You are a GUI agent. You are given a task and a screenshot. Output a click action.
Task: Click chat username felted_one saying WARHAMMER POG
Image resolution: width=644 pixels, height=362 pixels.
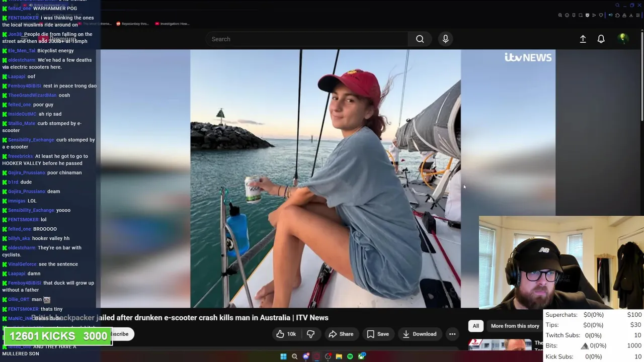click(19, 8)
